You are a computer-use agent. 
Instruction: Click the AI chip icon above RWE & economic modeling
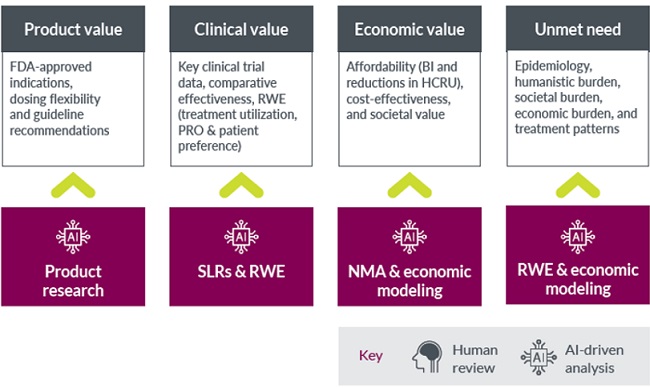[578, 237]
